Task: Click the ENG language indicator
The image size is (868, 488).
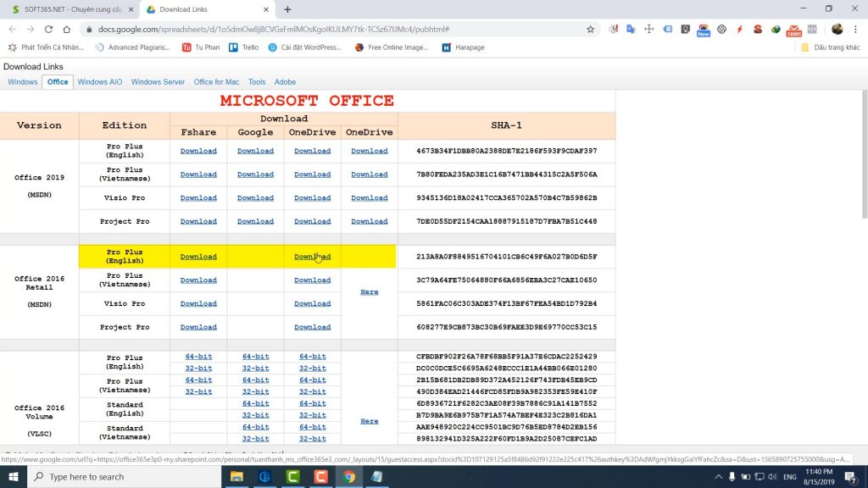Action: point(790,476)
